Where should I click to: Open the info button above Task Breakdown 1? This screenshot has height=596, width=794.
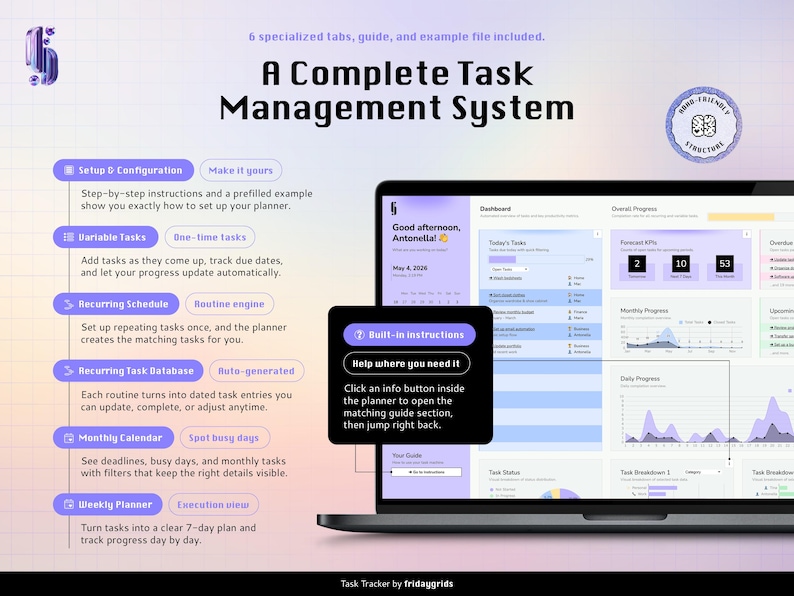pos(729,463)
